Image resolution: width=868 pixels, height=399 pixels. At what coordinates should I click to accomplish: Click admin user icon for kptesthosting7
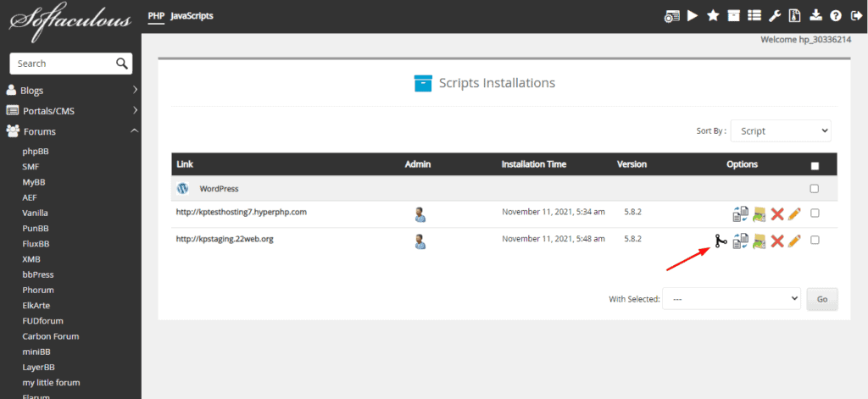[420, 214]
